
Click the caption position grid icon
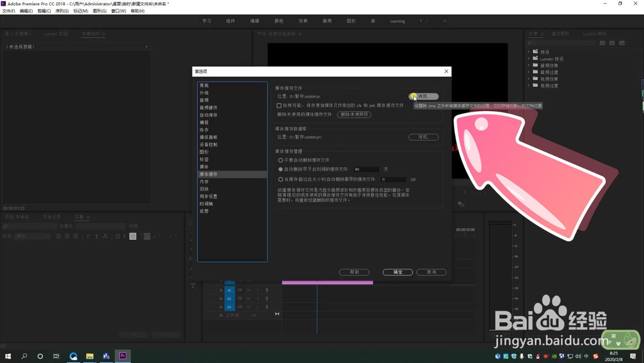click(x=147, y=237)
